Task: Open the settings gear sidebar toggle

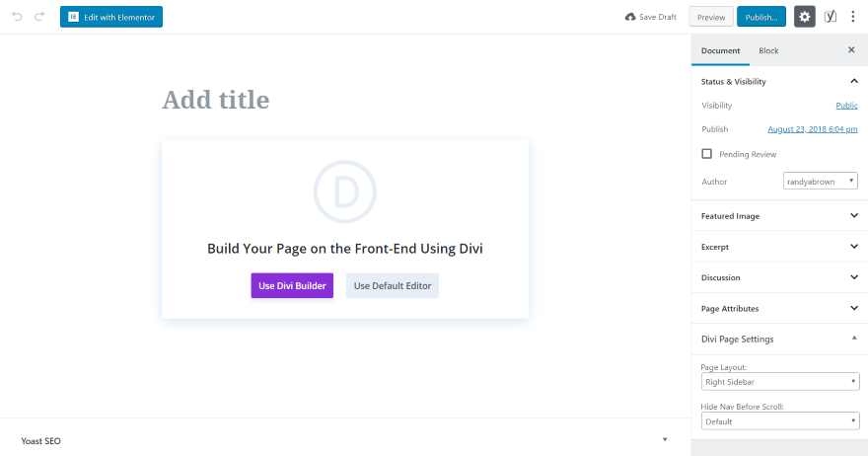Action: pyautogui.click(x=805, y=17)
